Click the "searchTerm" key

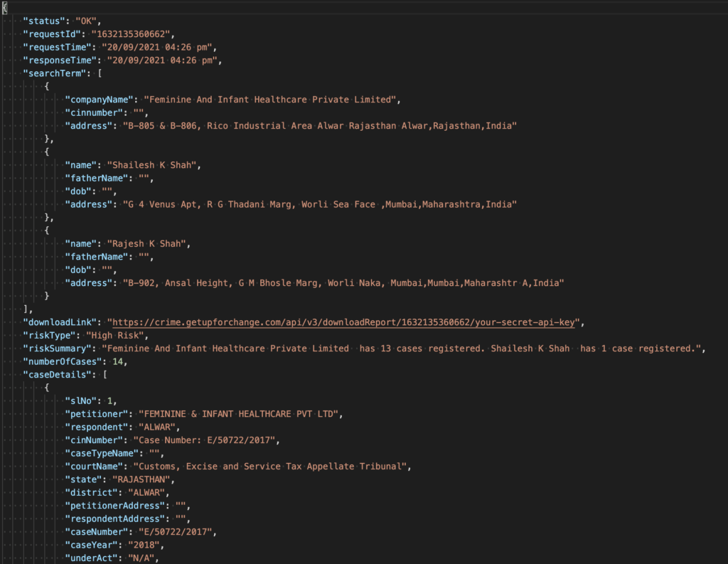(55, 73)
